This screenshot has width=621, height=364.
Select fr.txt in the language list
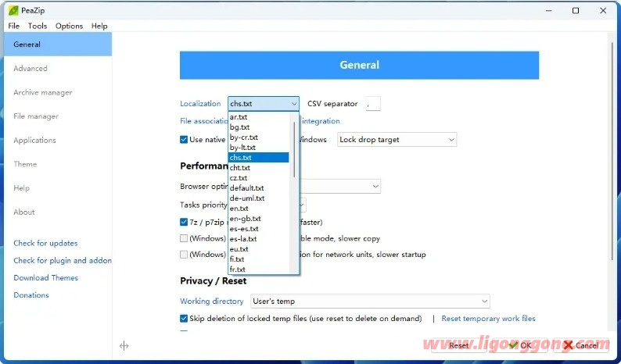coord(259,269)
